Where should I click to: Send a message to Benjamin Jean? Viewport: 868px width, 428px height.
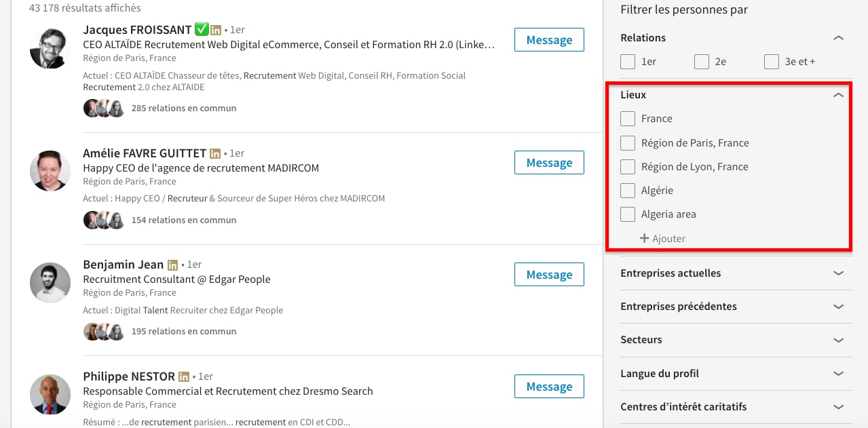pyautogui.click(x=549, y=275)
